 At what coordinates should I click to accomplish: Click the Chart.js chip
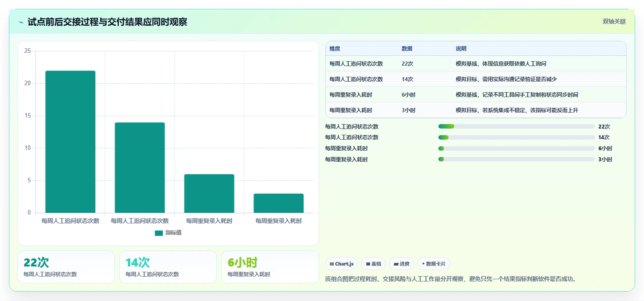tap(342, 264)
